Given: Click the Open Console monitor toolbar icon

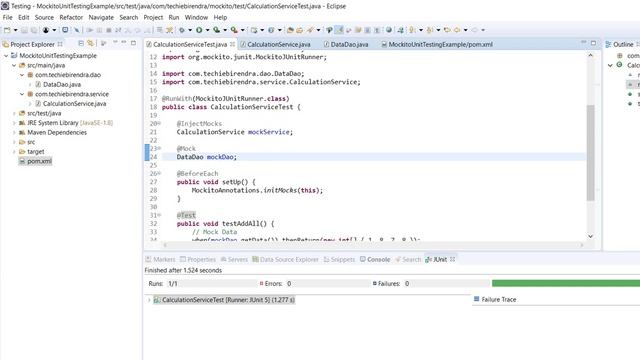Looking at the screenshot, I should click(x=65, y=30).
